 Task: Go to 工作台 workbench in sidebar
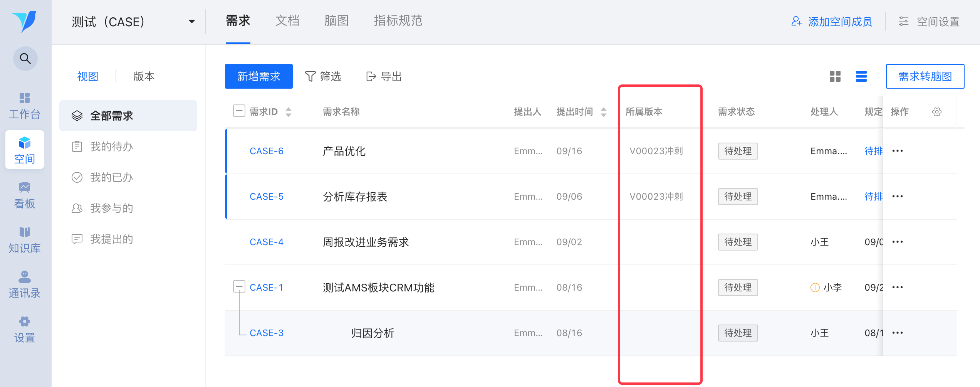point(25,106)
